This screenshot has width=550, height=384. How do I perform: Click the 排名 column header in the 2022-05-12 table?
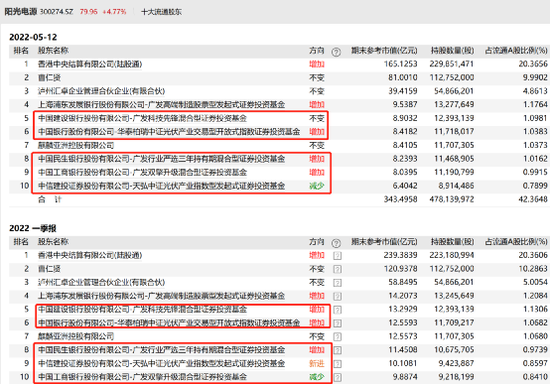pyautogui.click(x=21, y=50)
